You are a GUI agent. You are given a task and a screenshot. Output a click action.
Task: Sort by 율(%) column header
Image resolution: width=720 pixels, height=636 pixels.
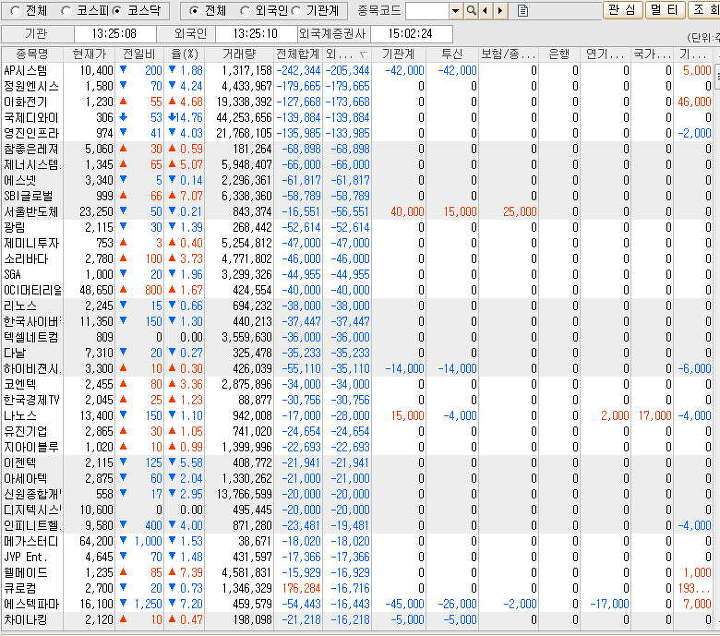pos(185,54)
